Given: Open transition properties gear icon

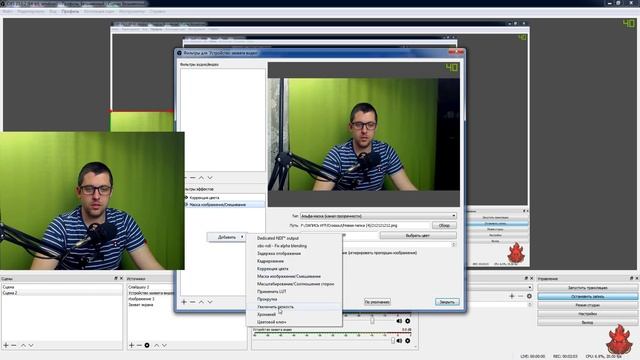Looking at the screenshot, I should click(x=529, y=296).
